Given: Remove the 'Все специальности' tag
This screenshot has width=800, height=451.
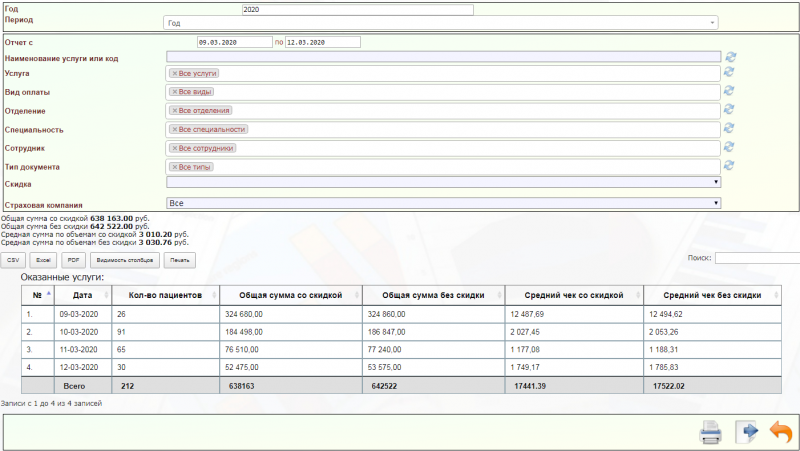Looking at the screenshot, I should tap(174, 129).
